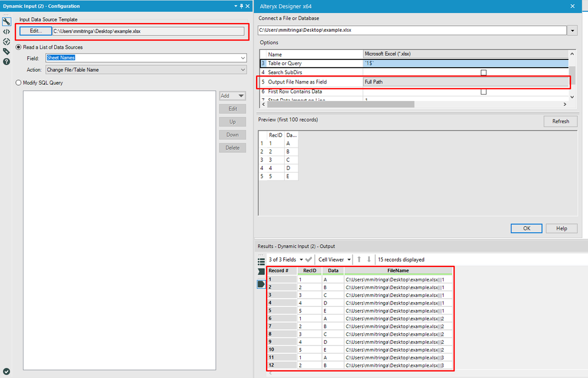Select Modify SQL Query radio option
This screenshot has width=588, height=378.
(x=39, y=83)
